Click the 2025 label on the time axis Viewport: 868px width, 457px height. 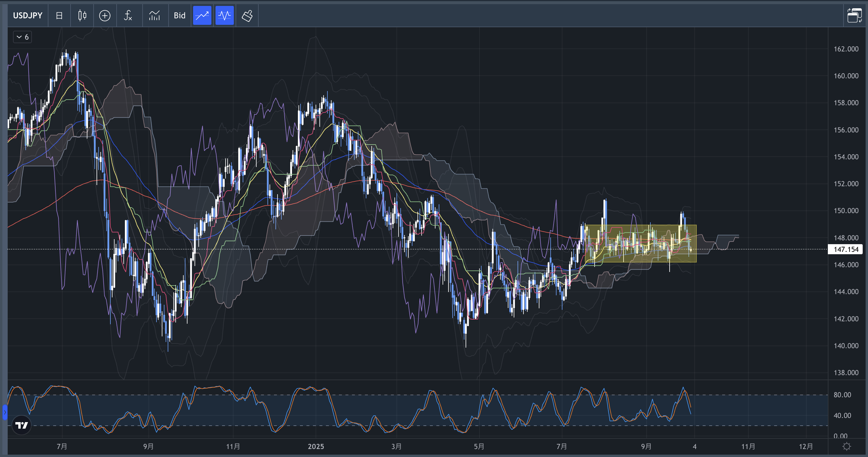[316, 447]
